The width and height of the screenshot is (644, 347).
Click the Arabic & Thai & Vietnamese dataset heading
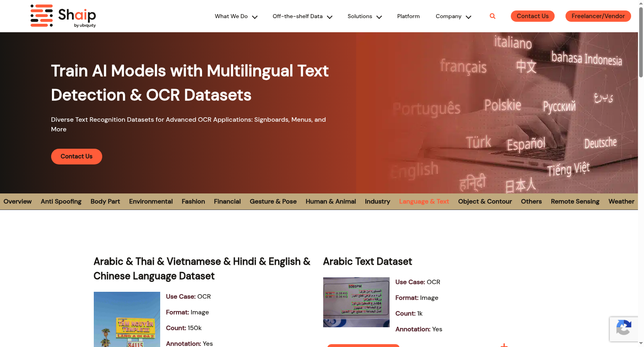(x=202, y=269)
